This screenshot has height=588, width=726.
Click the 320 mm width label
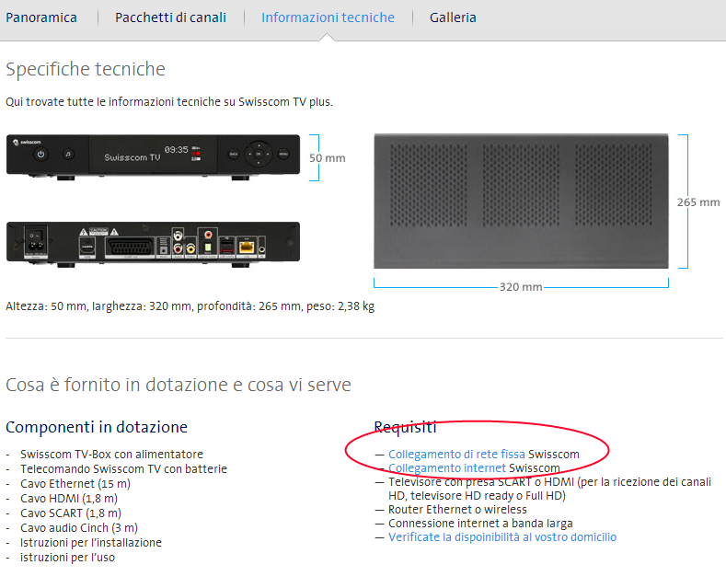pyautogui.click(x=521, y=287)
